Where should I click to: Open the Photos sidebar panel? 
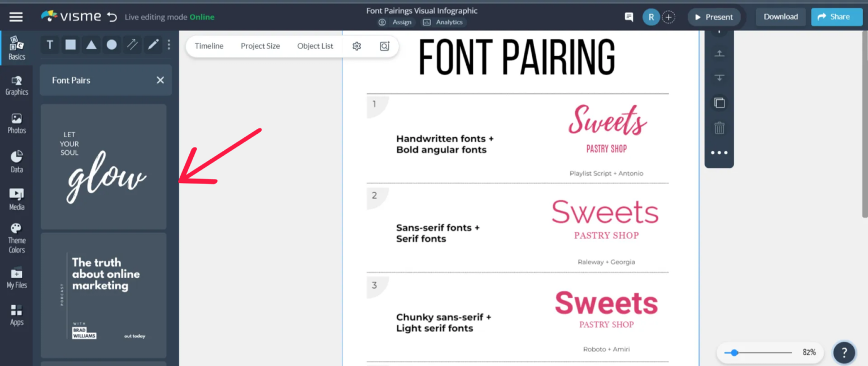point(16,123)
